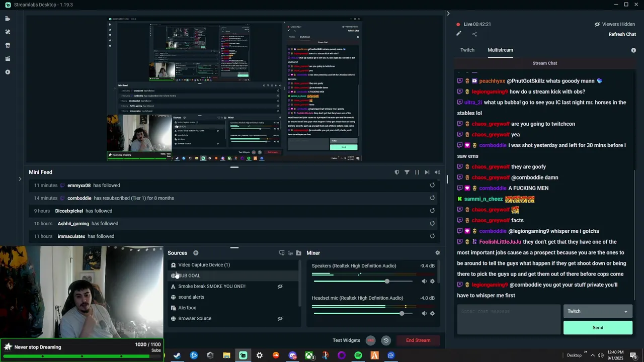The image size is (644, 362).
Task: Open File Explorer from the taskbar
Action: (x=226, y=355)
